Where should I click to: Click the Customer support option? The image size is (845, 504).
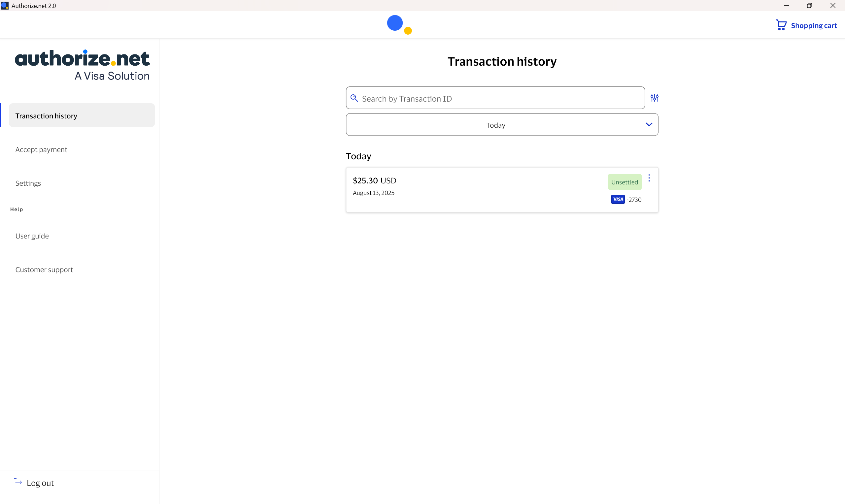[x=44, y=269]
